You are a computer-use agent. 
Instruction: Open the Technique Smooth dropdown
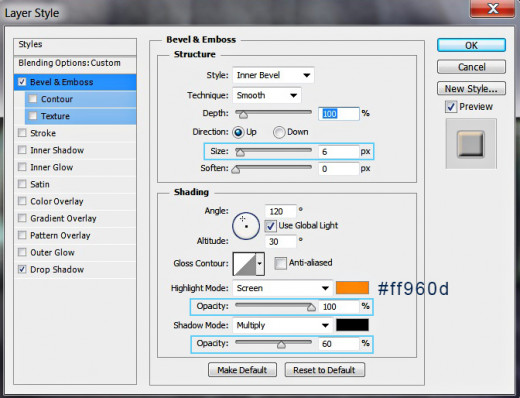267,95
